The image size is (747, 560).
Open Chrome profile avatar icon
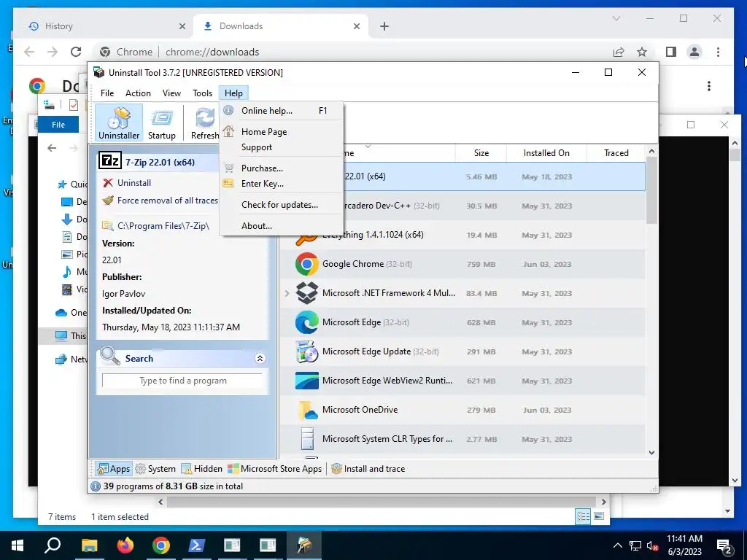click(x=694, y=52)
